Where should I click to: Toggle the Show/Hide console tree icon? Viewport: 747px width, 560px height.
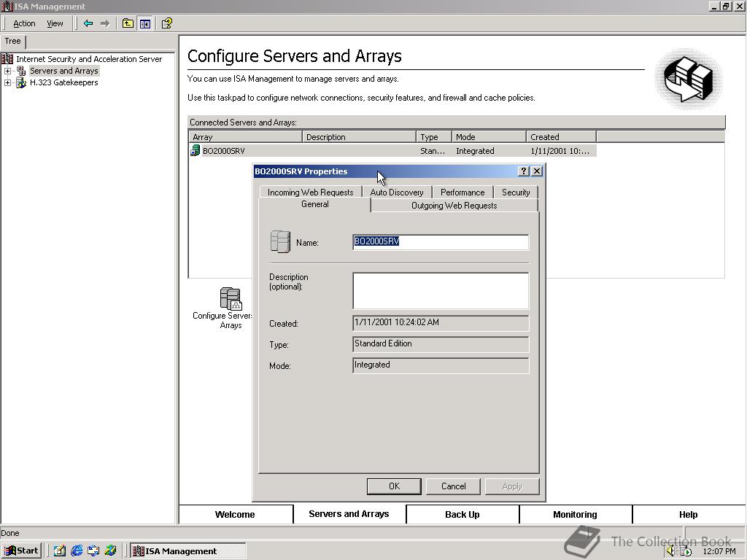[x=145, y=23]
